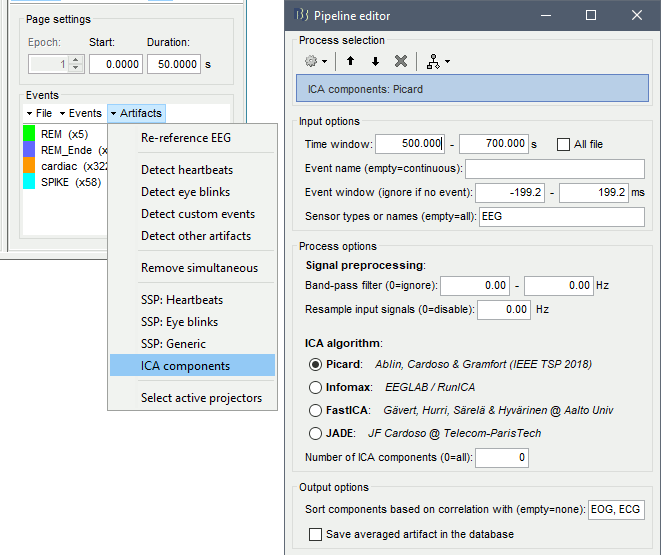Move selected process down with arrow

(x=375, y=61)
